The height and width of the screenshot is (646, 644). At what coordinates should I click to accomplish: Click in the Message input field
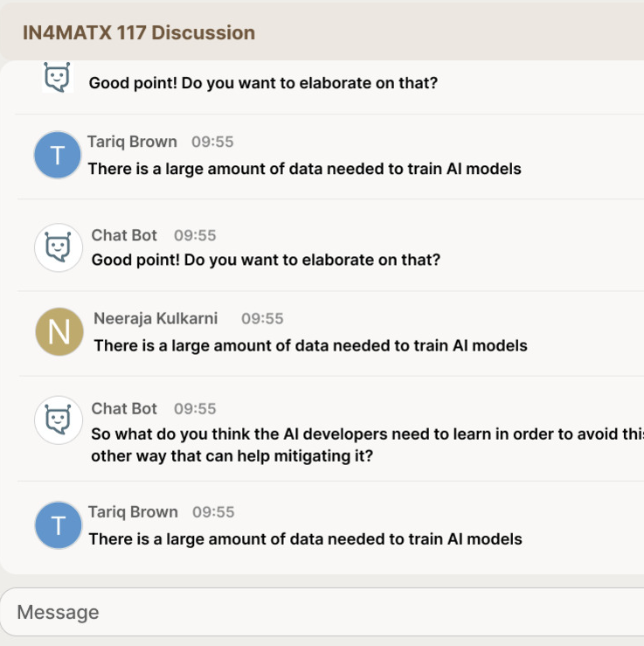tap(322, 612)
